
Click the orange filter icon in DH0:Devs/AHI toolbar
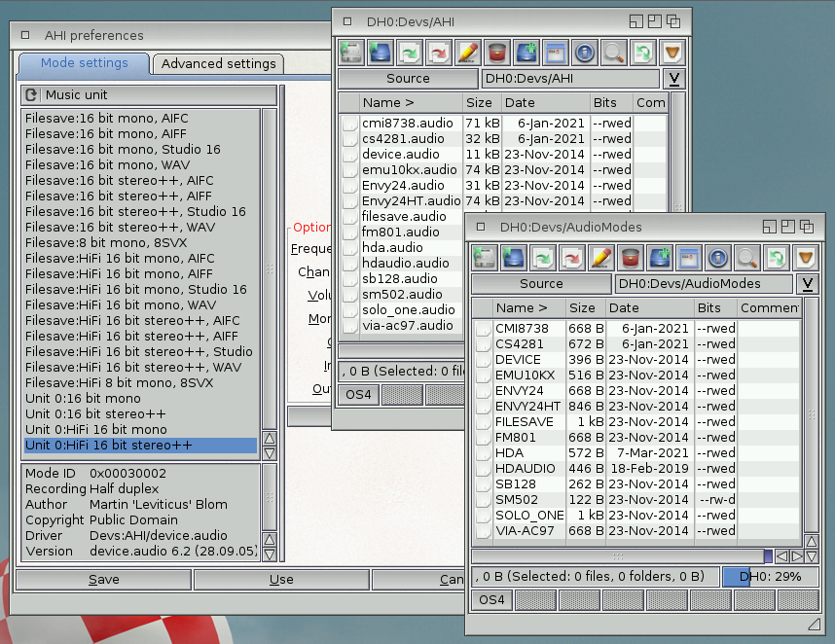pyautogui.click(x=672, y=52)
